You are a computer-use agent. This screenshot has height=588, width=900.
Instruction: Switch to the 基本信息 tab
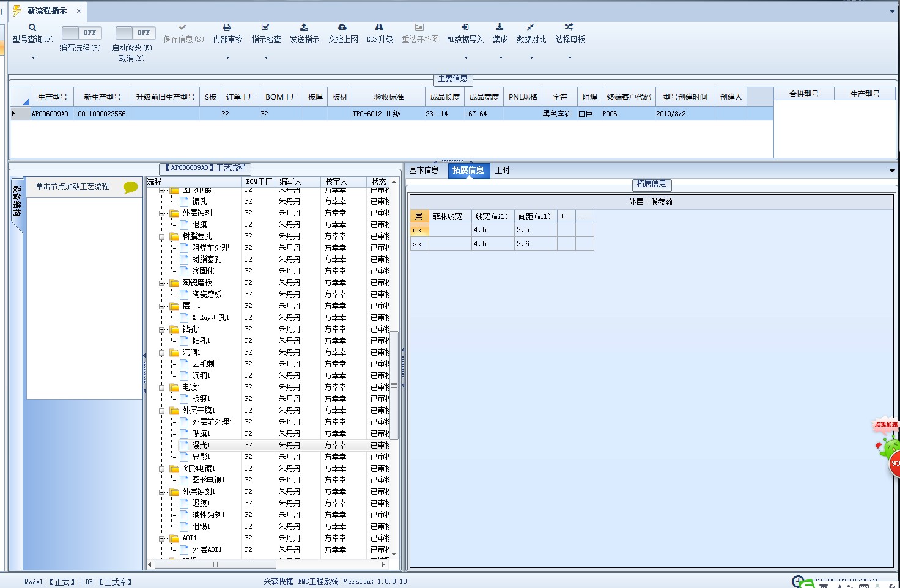click(x=424, y=171)
